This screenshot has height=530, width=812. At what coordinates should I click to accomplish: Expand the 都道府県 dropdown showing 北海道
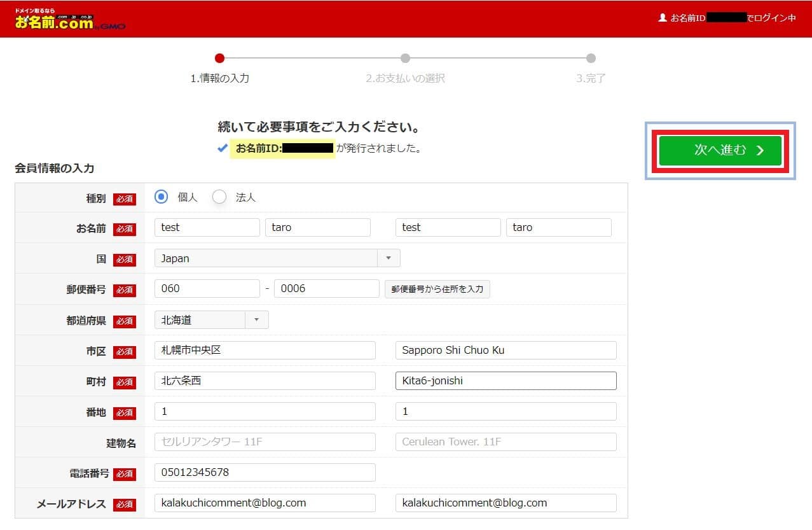[211, 320]
